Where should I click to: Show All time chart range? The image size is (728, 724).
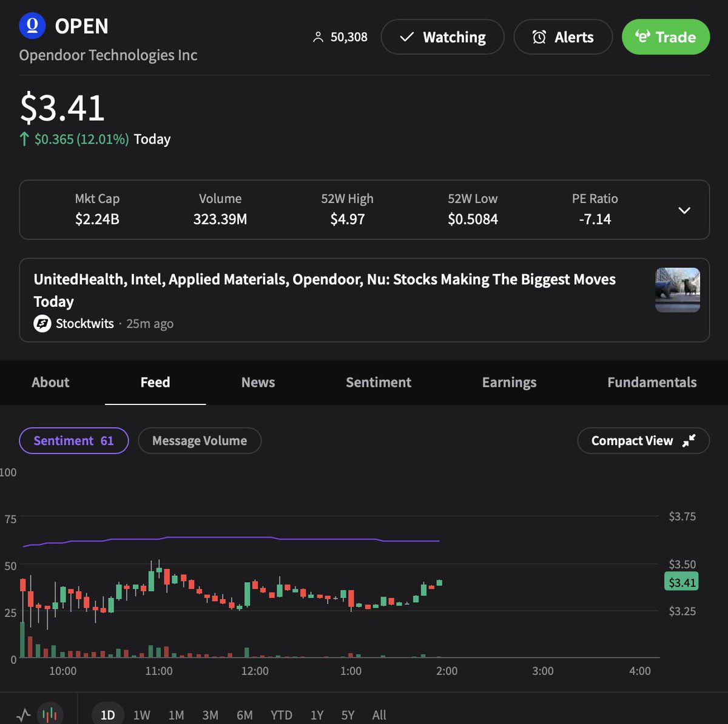(379, 715)
